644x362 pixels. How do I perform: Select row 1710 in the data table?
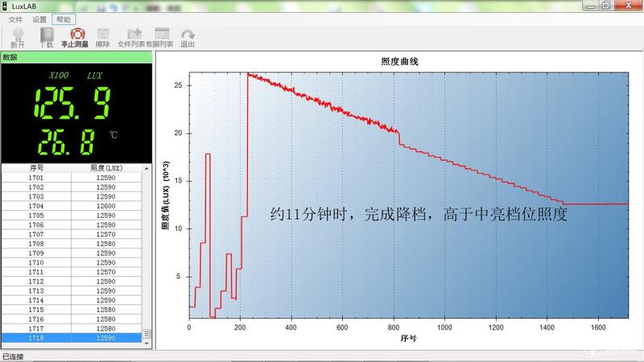[72, 263]
